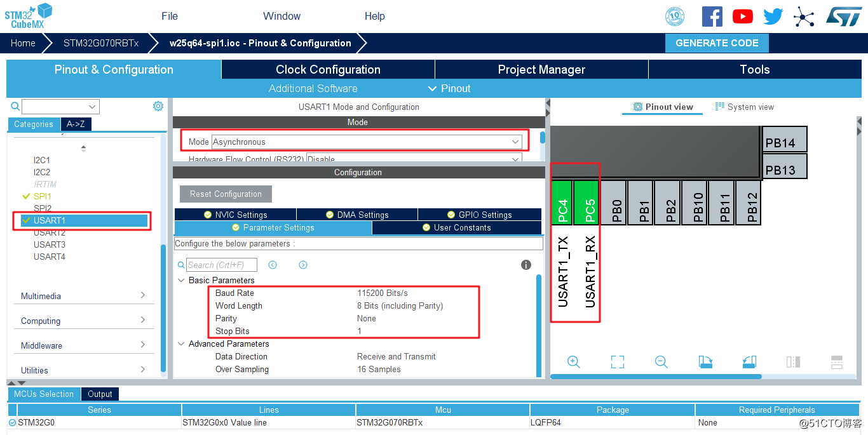Switch to Project Manager tab
The image size is (868, 435).
pyautogui.click(x=541, y=70)
